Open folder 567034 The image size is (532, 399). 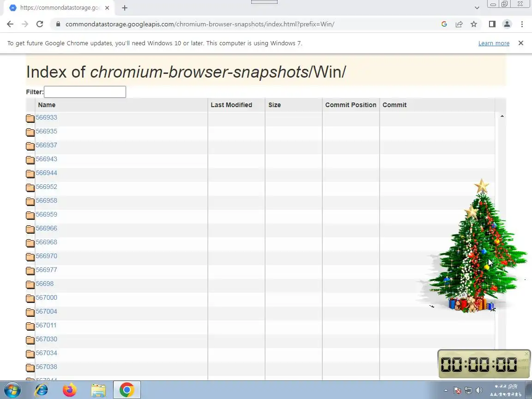point(47,353)
